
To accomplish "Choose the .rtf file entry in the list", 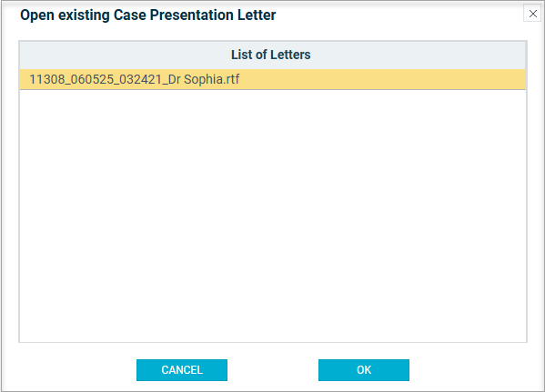I will [273, 79].
